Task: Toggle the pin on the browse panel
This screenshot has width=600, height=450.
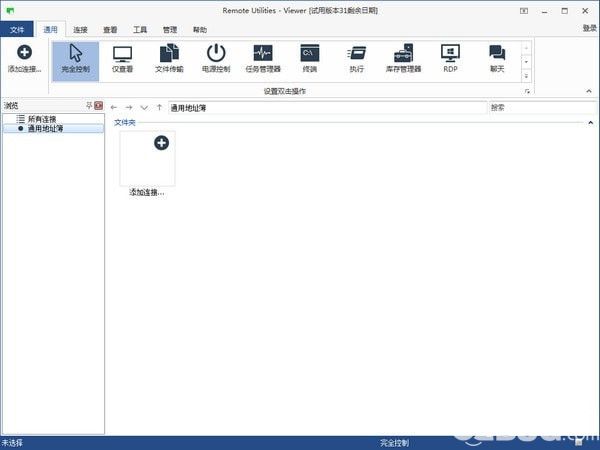Action: point(89,105)
